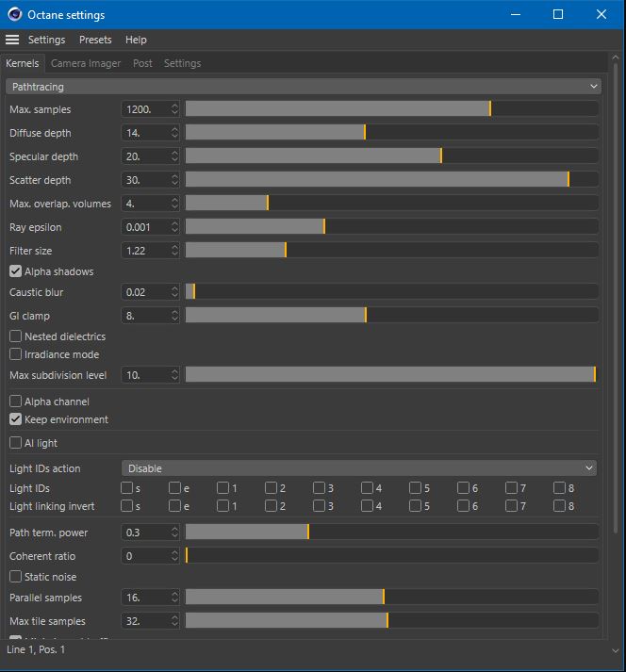626x672 pixels.
Task: Uncheck Keep environment
Action: tap(15, 419)
